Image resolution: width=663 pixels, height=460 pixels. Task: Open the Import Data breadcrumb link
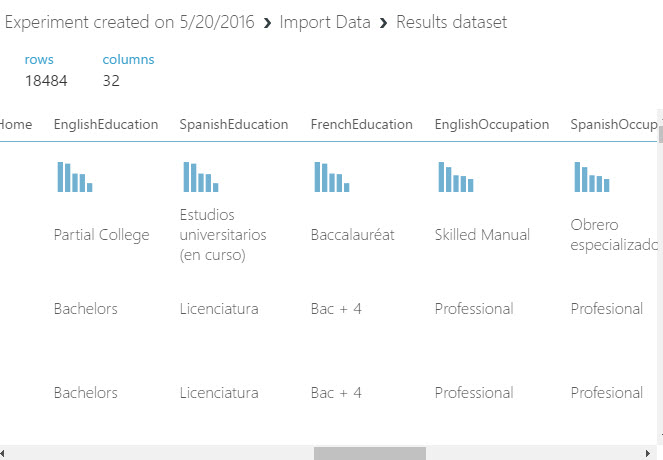point(325,22)
